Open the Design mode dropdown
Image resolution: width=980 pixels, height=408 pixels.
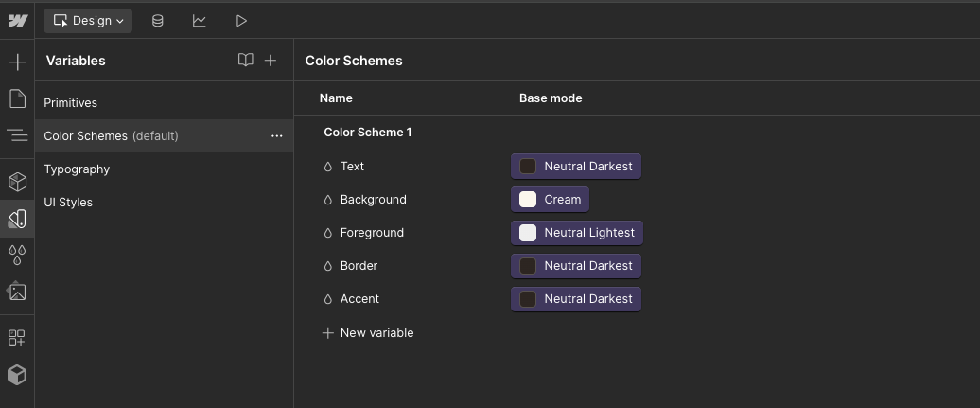tap(89, 20)
